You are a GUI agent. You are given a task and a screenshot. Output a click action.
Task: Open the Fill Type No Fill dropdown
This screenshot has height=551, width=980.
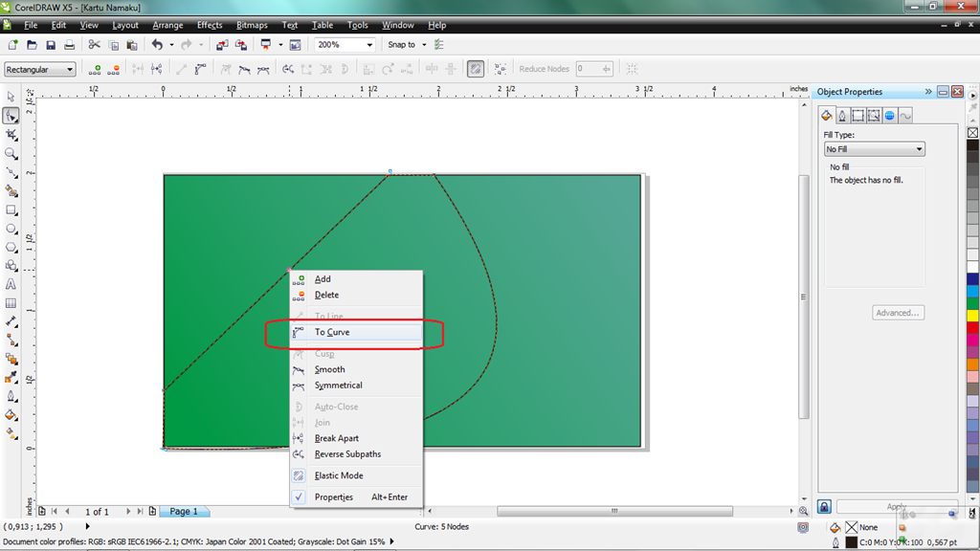click(874, 149)
